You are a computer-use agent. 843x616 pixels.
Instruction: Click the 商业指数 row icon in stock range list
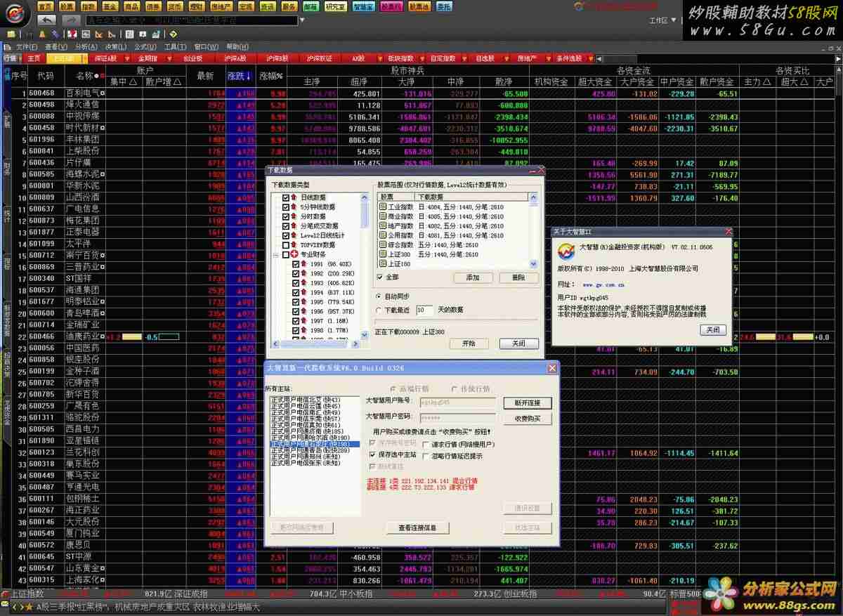click(382, 216)
